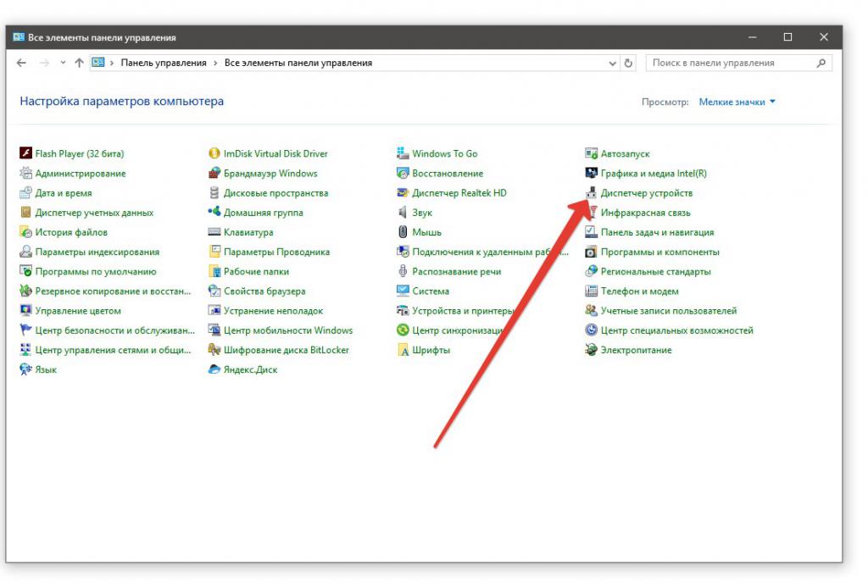Open the Программы по умолчанию link
This screenshot has height=588, width=868.
click(96, 272)
